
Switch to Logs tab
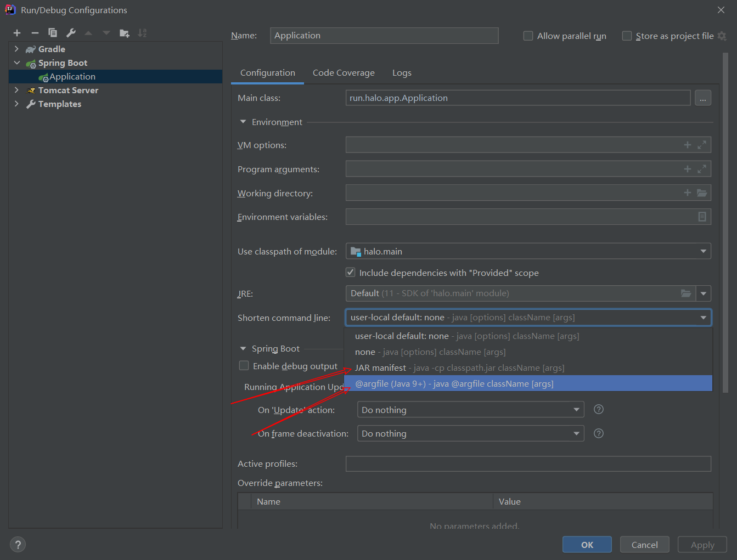click(402, 73)
